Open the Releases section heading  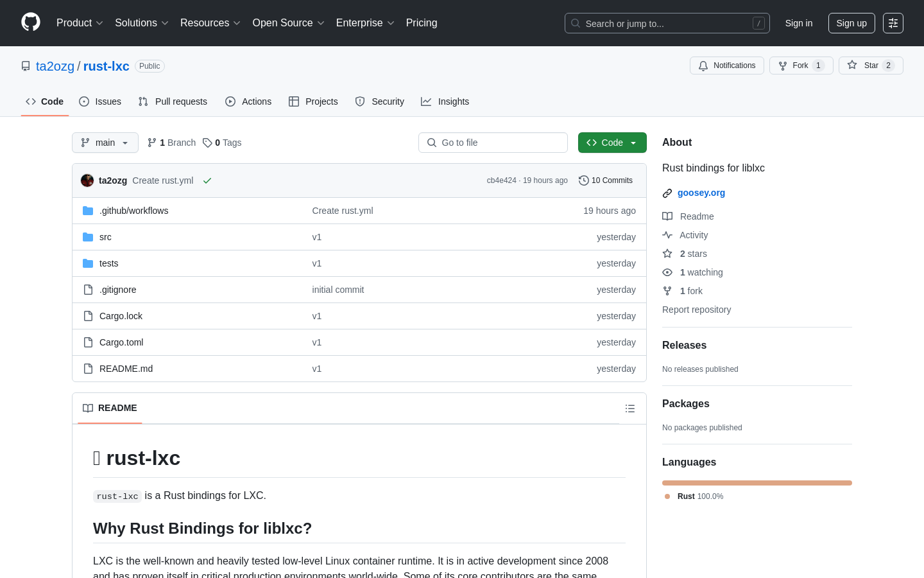tap(684, 346)
